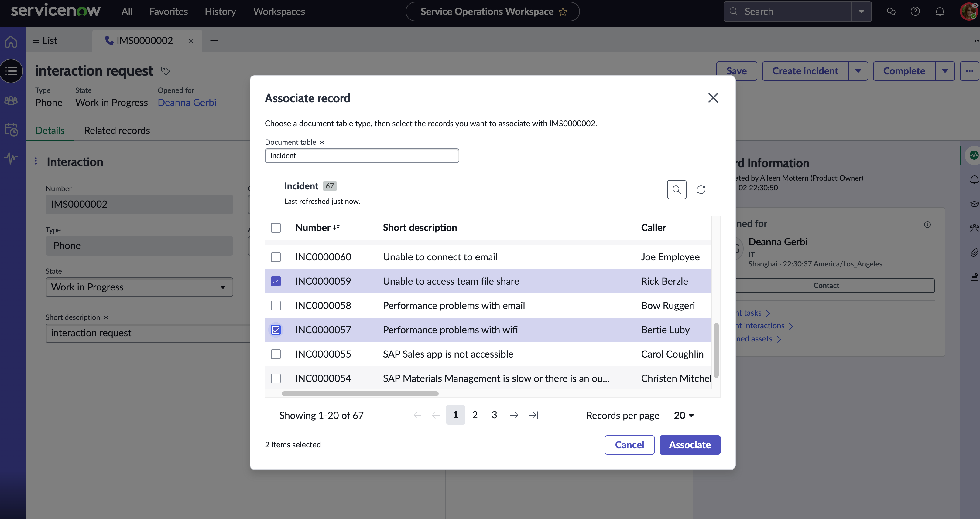
Task: Click the Save button
Action: (737, 71)
